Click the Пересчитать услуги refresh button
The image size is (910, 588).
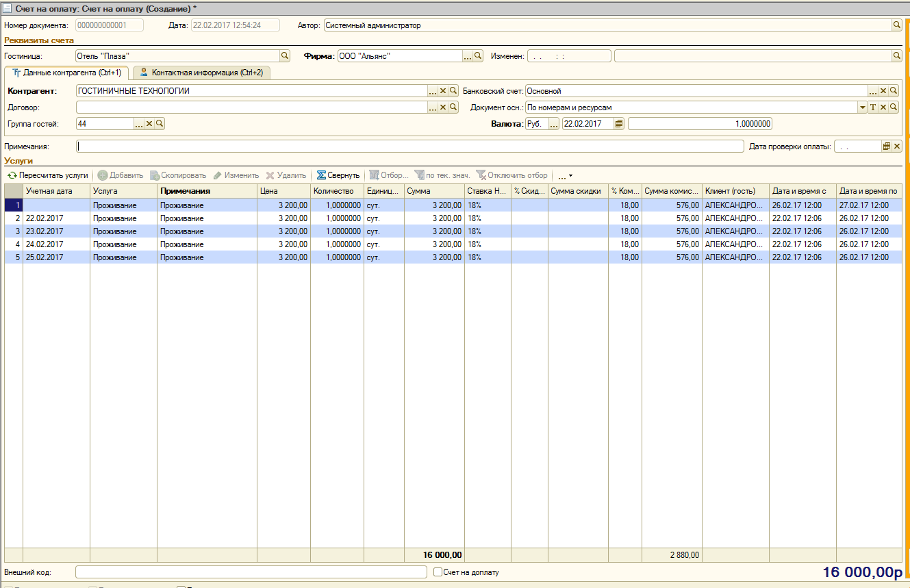click(47, 175)
